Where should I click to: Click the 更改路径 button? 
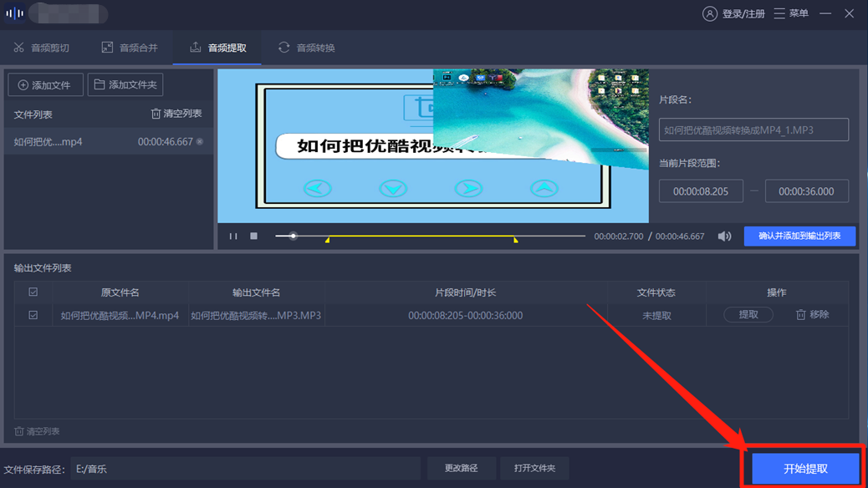[x=461, y=468]
